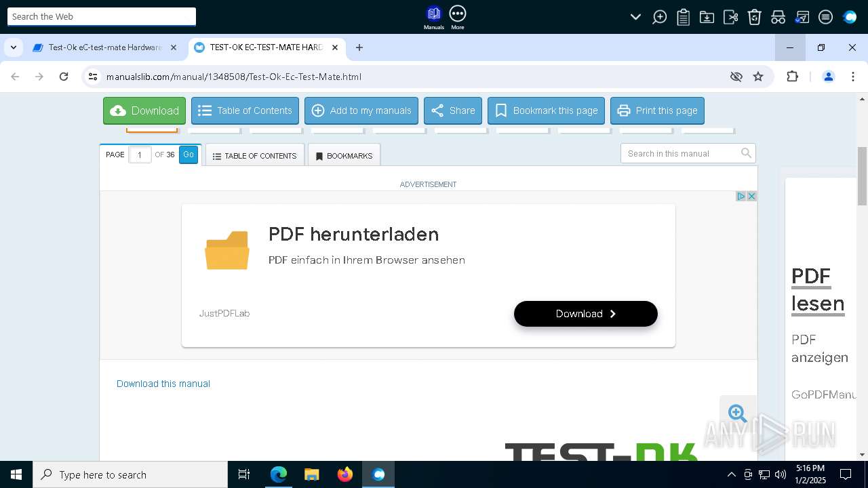Open File Explorer from the taskbar
The height and width of the screenshot is (488, 868).
pos(311,474)
